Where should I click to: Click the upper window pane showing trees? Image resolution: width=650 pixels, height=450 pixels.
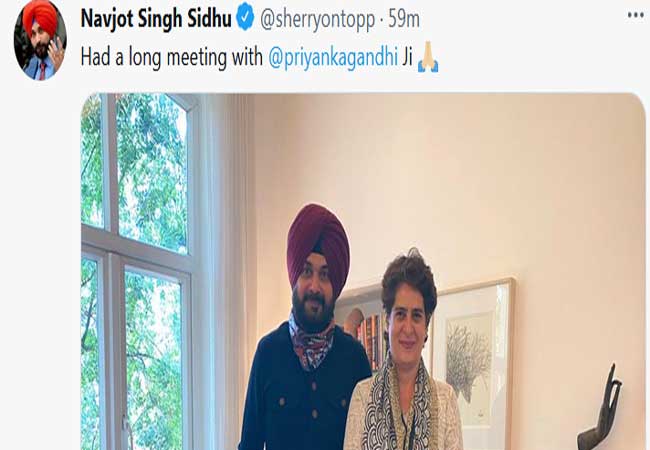click(152, 174)
